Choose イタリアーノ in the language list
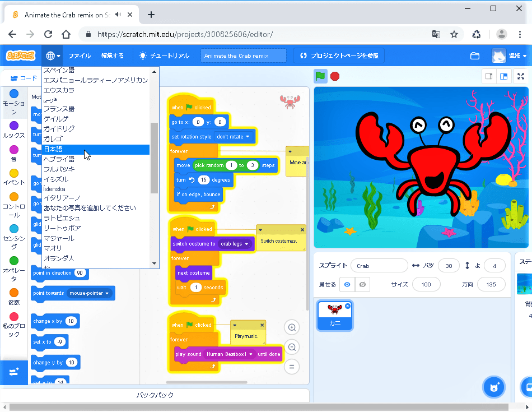The height and width of the screenshot is (412, 532). click(96, 198)
